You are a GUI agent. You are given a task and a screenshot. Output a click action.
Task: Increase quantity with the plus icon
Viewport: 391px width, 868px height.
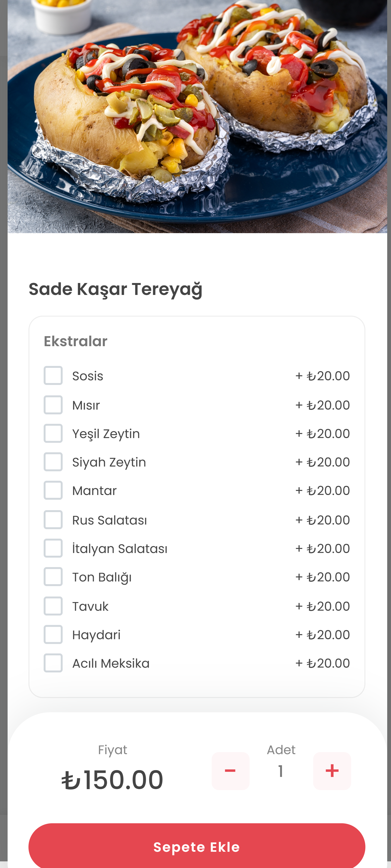(332, 771)
